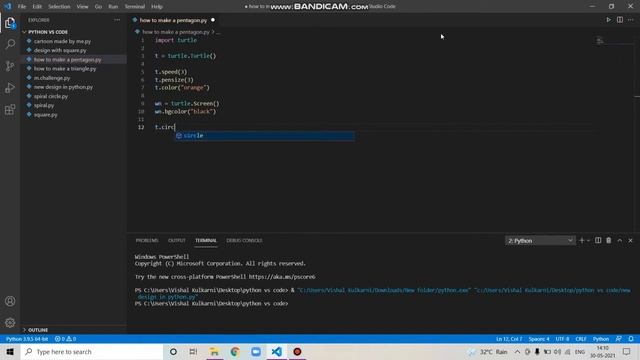
Task: Change Python language mode in status bar
Action: (x=601, y=339)
